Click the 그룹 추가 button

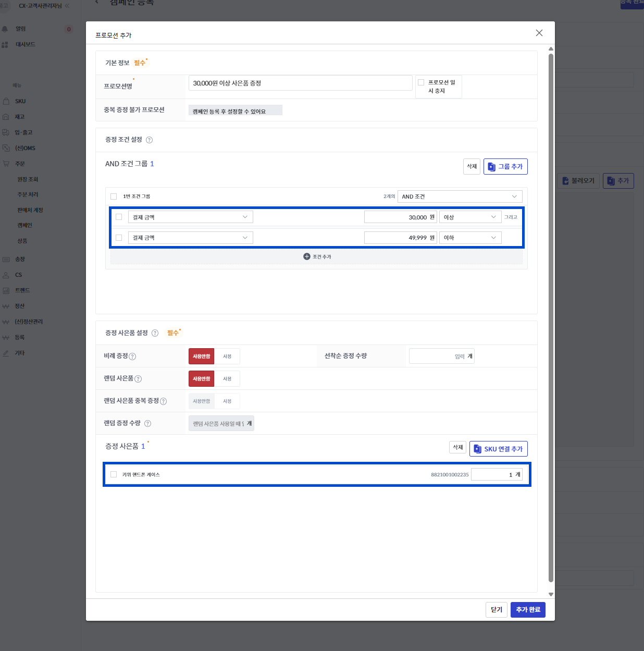tap(505, 167)
